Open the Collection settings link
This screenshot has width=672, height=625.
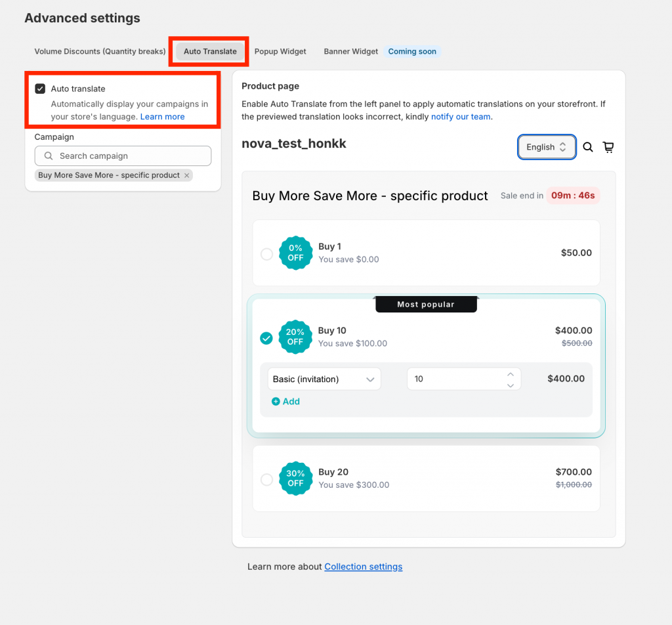point(363,567)
